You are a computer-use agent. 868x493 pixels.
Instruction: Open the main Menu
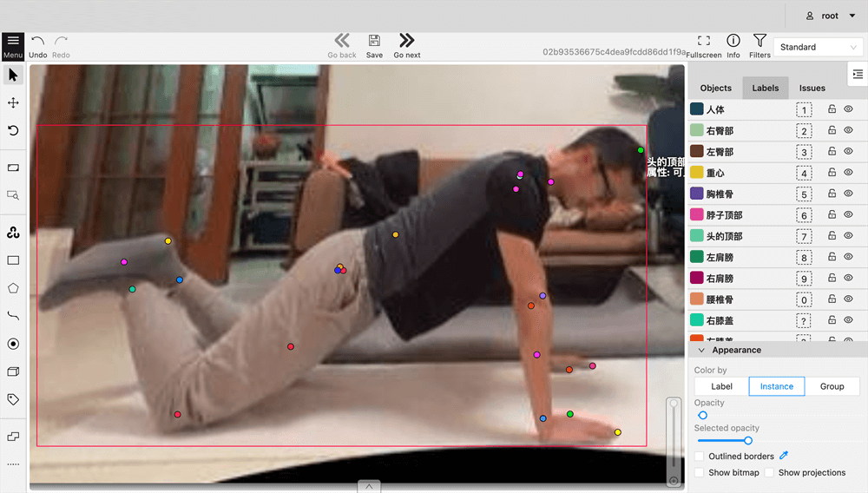(13, 47)
